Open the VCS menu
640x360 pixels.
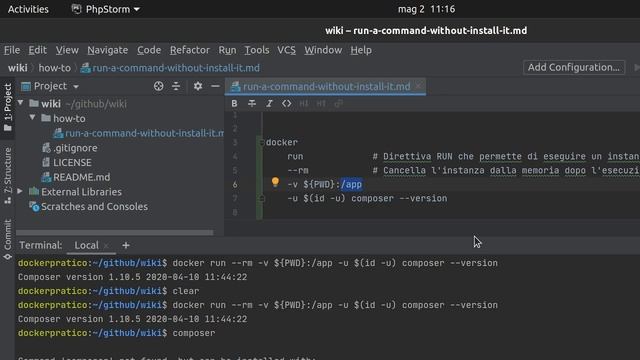(286, 50)
